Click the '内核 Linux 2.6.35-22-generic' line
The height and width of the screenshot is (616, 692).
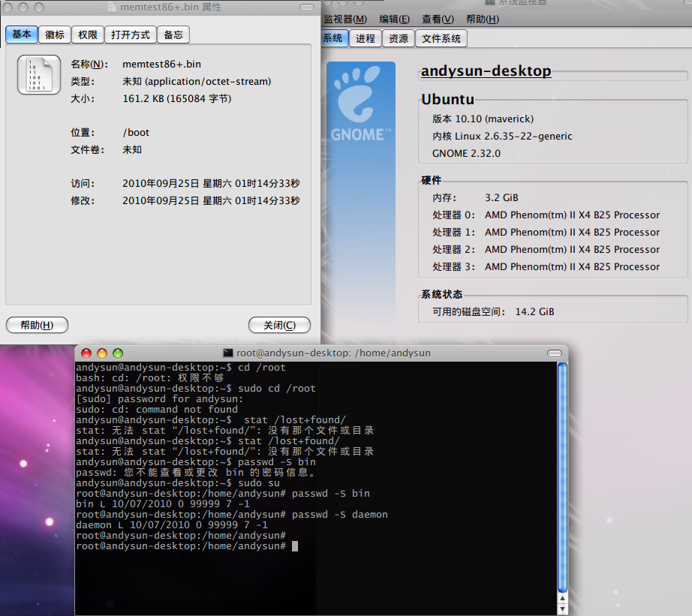502,137
